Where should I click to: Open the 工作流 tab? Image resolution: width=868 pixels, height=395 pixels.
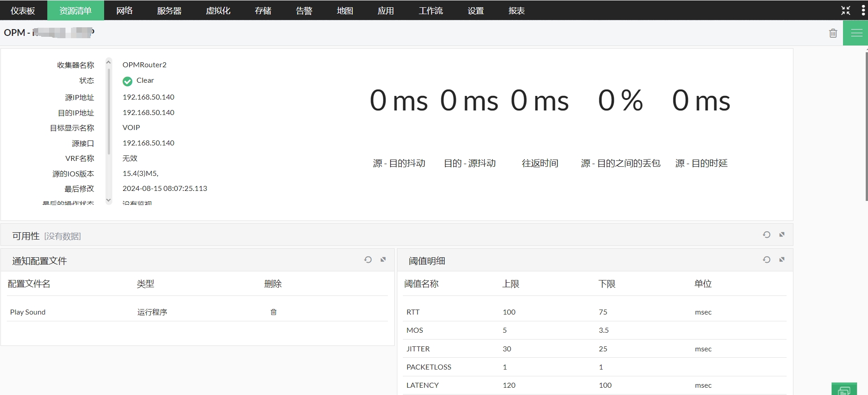tap(431, 10)
